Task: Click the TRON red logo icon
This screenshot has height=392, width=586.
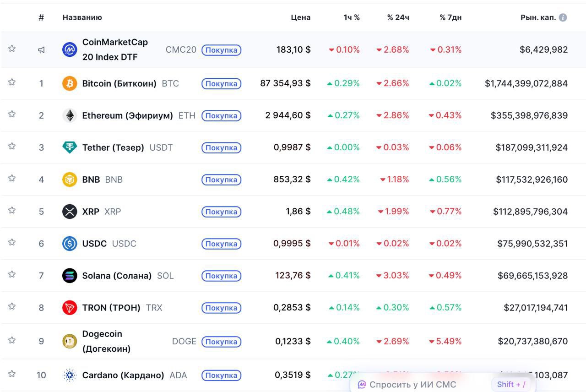Action: click(70, 308)
